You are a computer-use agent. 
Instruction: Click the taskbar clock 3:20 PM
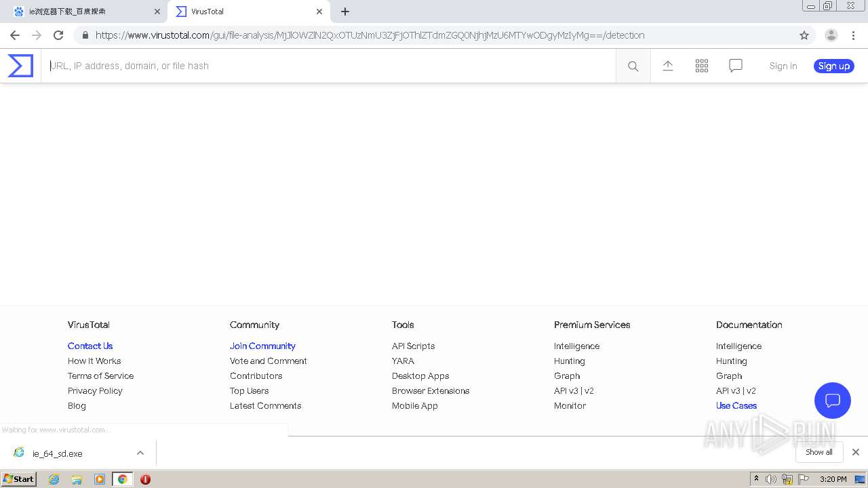pyautogui.click(x=833, y=479)
